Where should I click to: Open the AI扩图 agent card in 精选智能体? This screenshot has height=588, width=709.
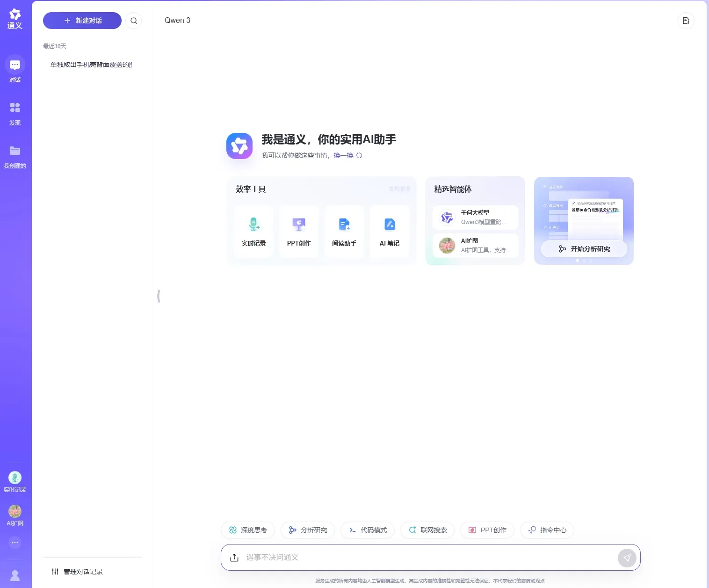476,246
